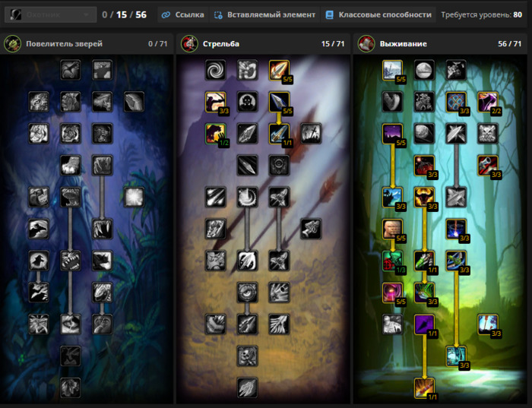Click Endurance Training talent in Повелитель зверей
The image size is (532, 408).
pos(102,70)
